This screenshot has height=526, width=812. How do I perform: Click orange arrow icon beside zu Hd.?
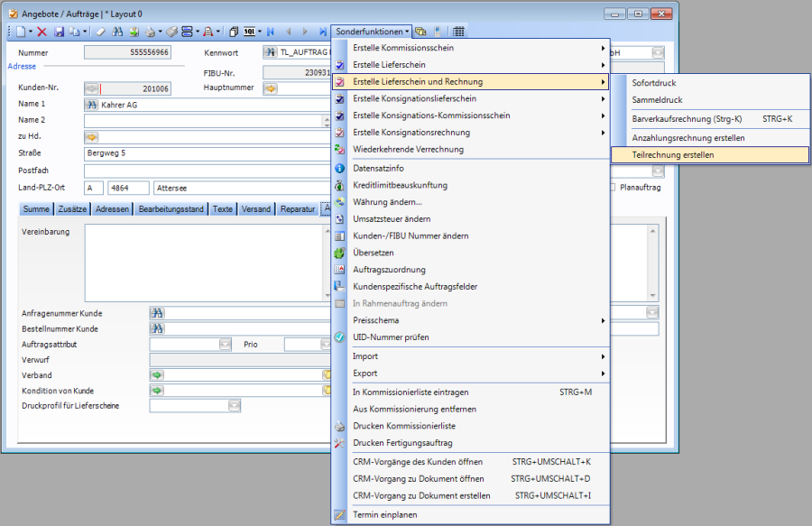pyautogui.click(x=91, y=137)
